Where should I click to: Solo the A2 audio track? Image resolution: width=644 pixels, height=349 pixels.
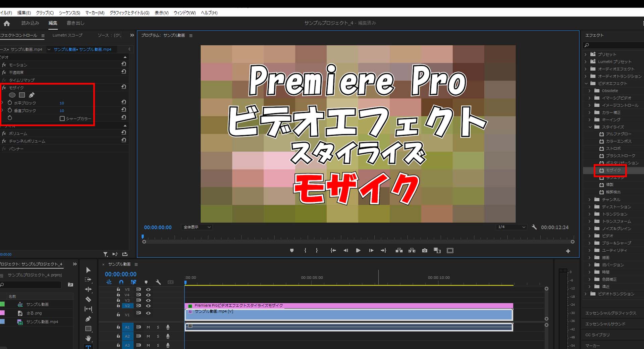click(158, 336)
